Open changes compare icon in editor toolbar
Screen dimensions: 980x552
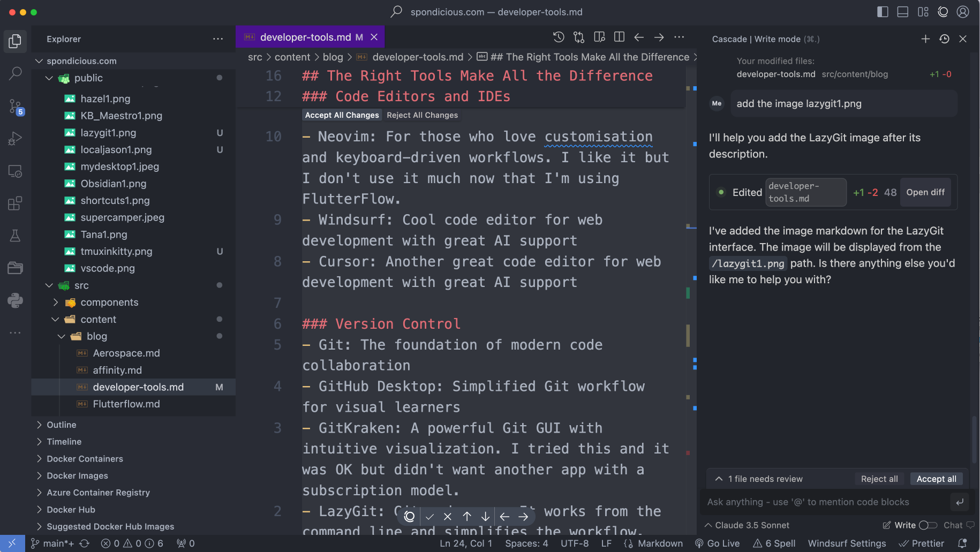click(x=579, y=37)
